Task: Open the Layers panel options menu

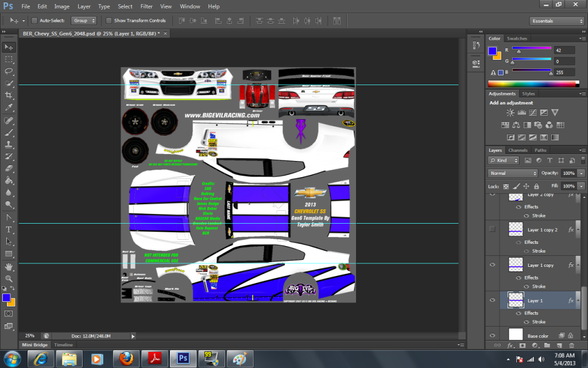Action: click(582, 150)
